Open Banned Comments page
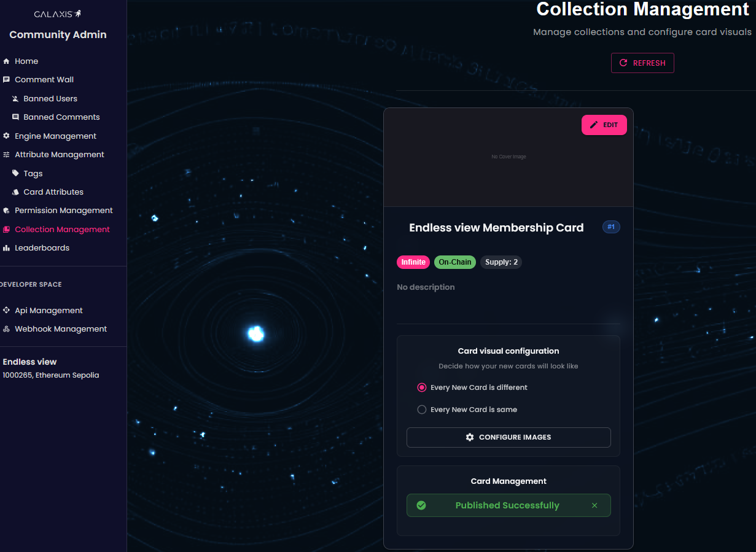756x552 pixels. pos(61,117)
